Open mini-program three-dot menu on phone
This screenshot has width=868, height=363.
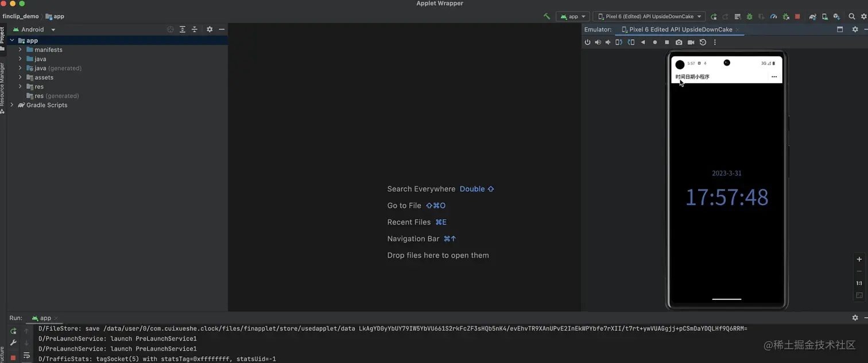(774, 77)
